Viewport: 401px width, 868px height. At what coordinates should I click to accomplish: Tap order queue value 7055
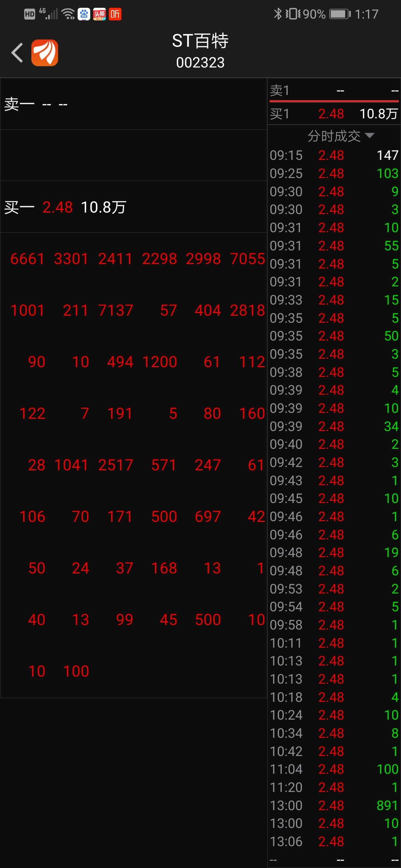tap(247, 259)
